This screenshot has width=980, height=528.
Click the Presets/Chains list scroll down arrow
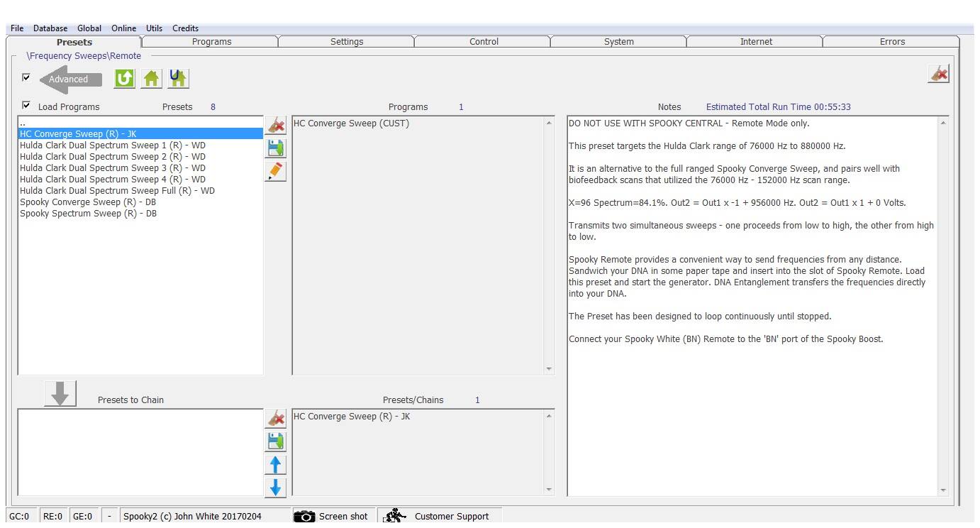click(x=548, y=490)
